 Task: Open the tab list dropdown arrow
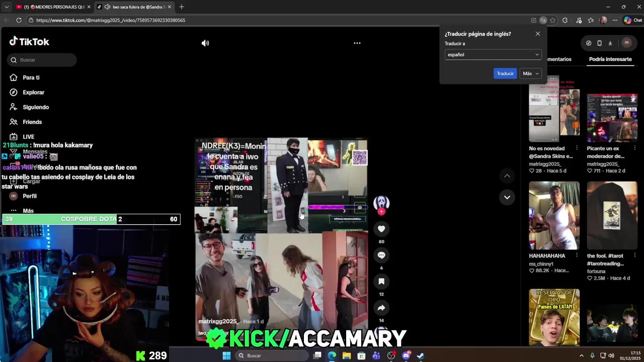(x=6, y=7)
